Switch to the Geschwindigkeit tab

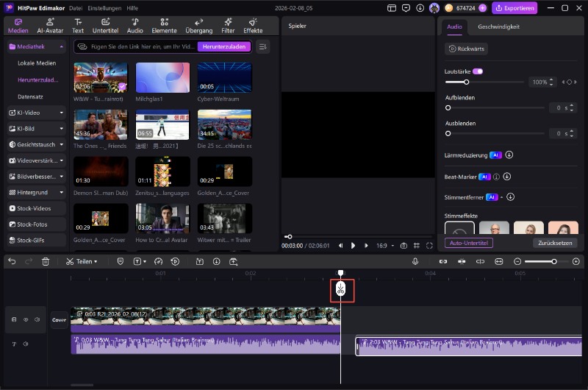498,26
